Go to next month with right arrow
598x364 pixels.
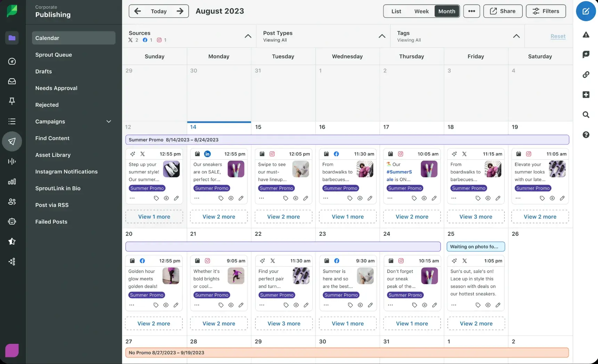180,11
